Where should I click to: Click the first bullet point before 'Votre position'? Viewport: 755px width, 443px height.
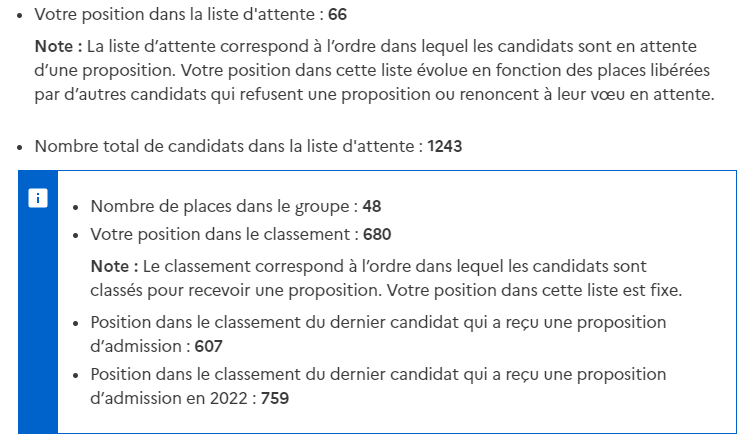19,15
